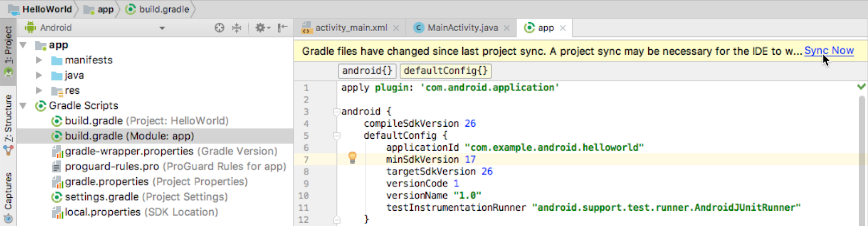The width and height of the screenshot is (868, 226).
Task: Click the res folder icon
Action: point(56,91)
